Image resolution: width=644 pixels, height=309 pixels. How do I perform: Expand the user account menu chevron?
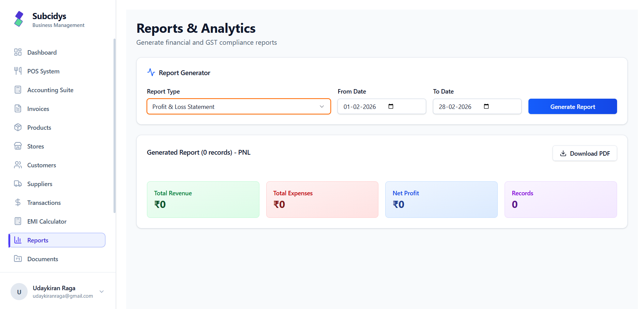pos(102,292)
